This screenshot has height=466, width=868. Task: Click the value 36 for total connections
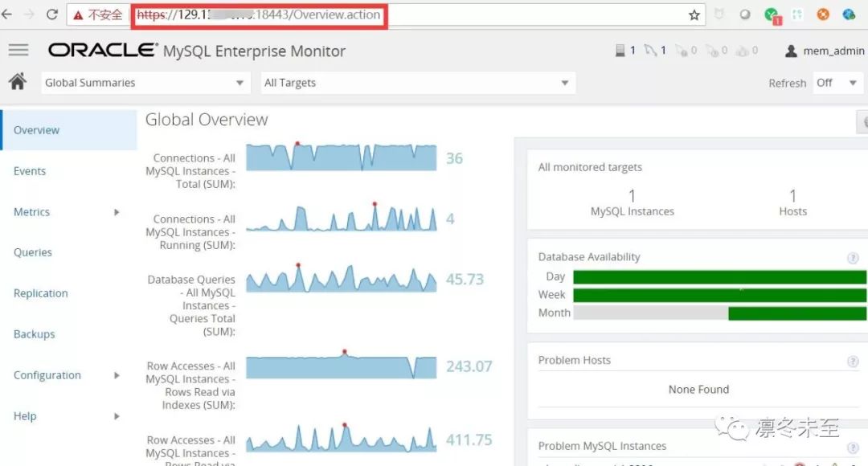tap(454, 158)
